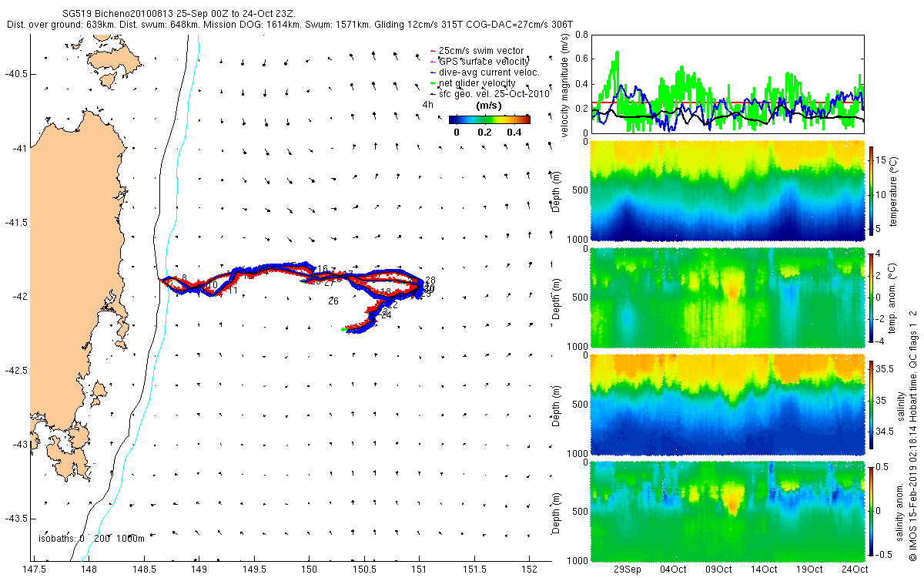
Task: Click the '147.5' longitude tick label
Action: click(34, 569)
